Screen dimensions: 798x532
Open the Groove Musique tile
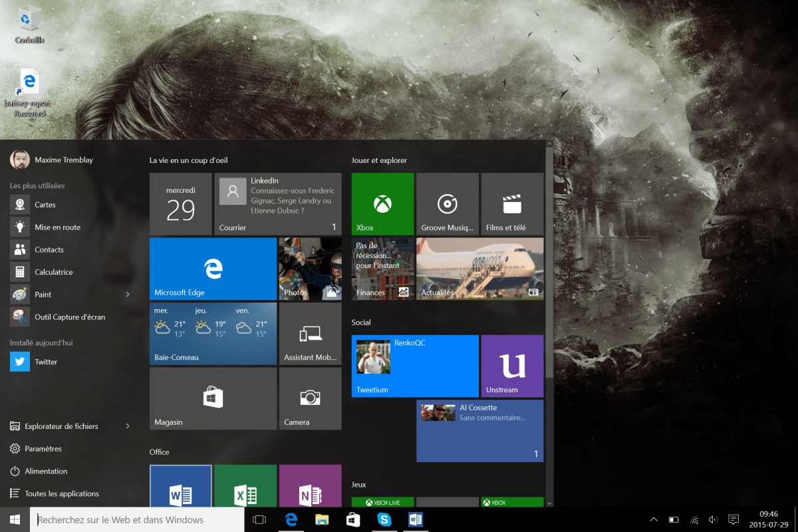pyautogui.click(x=447, y=204)
